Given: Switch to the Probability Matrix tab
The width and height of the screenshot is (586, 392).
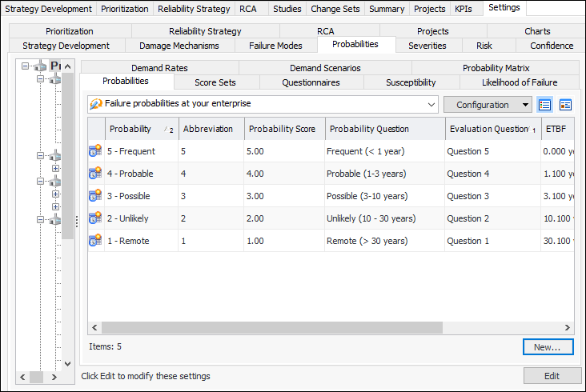Looking at the screenshot, I should [496, 68].
